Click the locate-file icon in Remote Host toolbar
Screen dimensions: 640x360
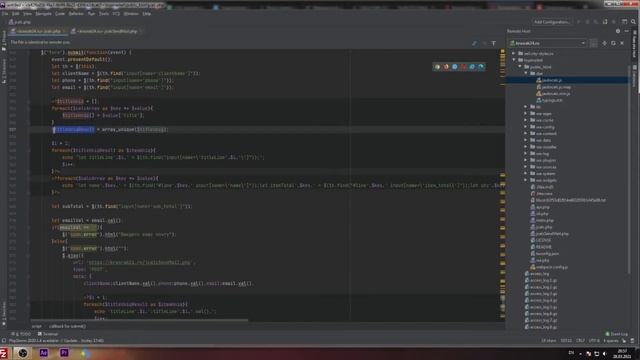[604, 43]
